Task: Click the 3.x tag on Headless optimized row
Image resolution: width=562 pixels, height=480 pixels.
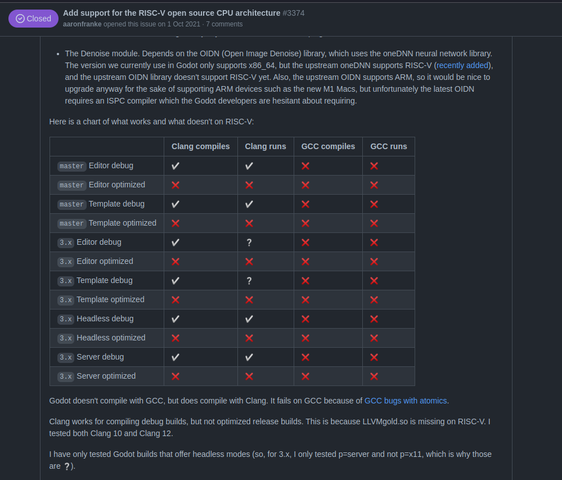Action: (x=66, y=338)
